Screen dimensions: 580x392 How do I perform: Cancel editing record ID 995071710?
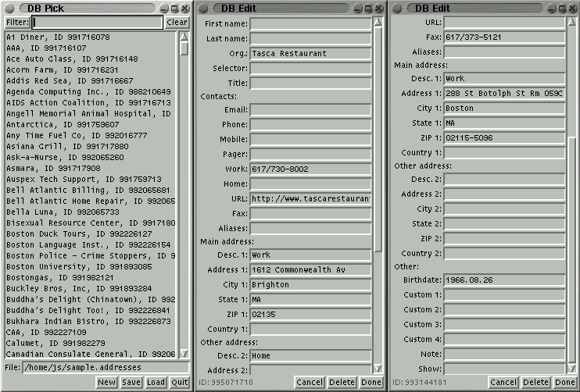310,382
